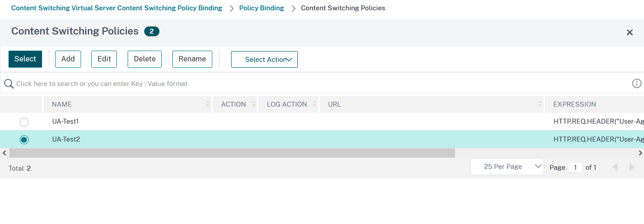Click the horizontal scrollbar thumb
This screenshot has height=224, width=644.
click(232, 153)
